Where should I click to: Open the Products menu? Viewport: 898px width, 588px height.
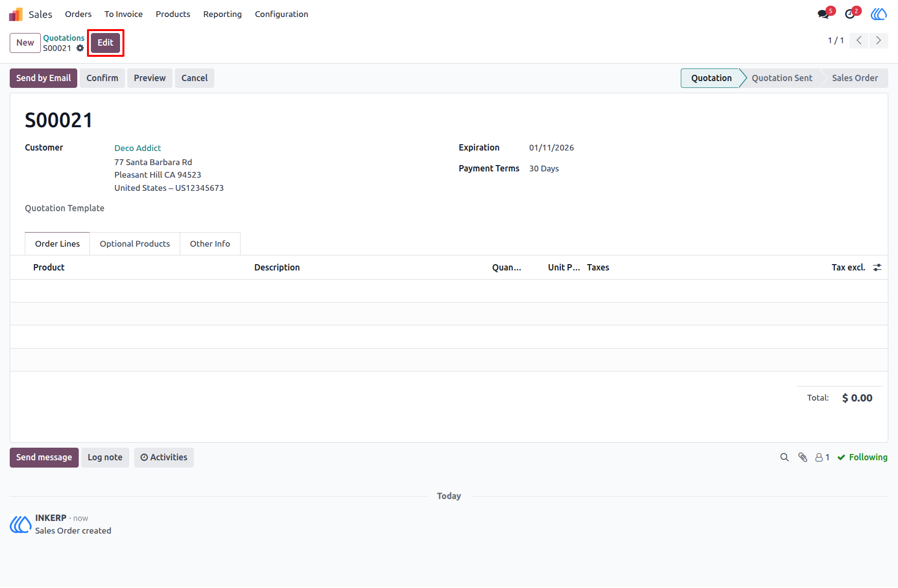(x=173, y=14)
